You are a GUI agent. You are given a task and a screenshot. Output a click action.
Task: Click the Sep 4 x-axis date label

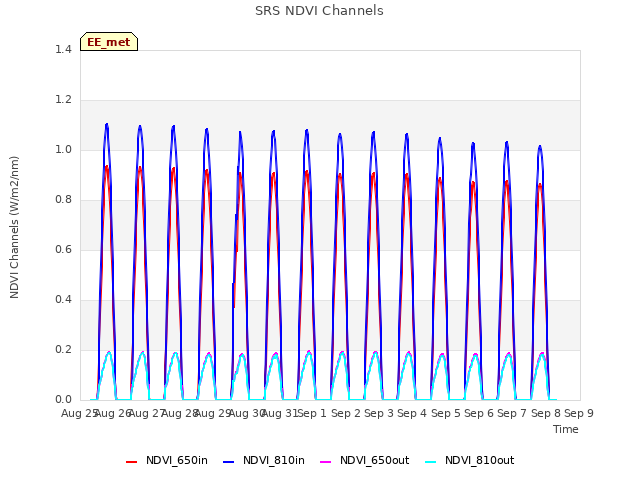pyautogui.click(x=412, y=413)
